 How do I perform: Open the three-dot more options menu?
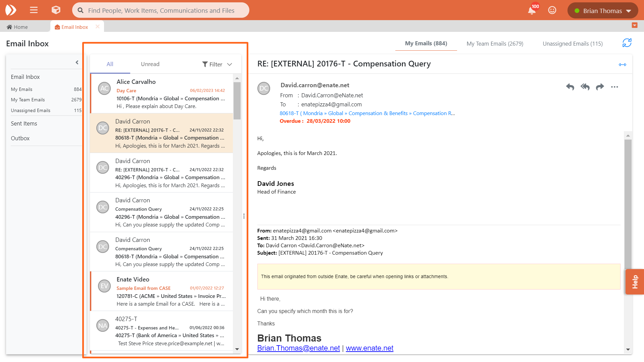click(x=614, y=87)
